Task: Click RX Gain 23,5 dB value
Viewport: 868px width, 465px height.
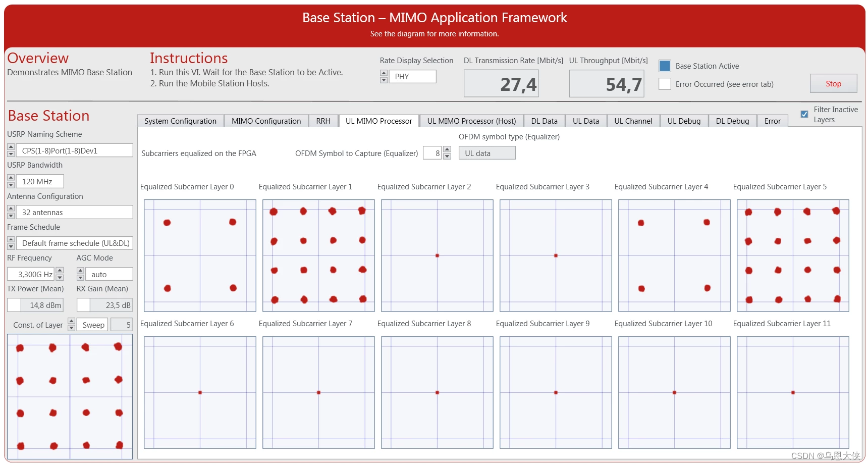Action: point(112,305)
